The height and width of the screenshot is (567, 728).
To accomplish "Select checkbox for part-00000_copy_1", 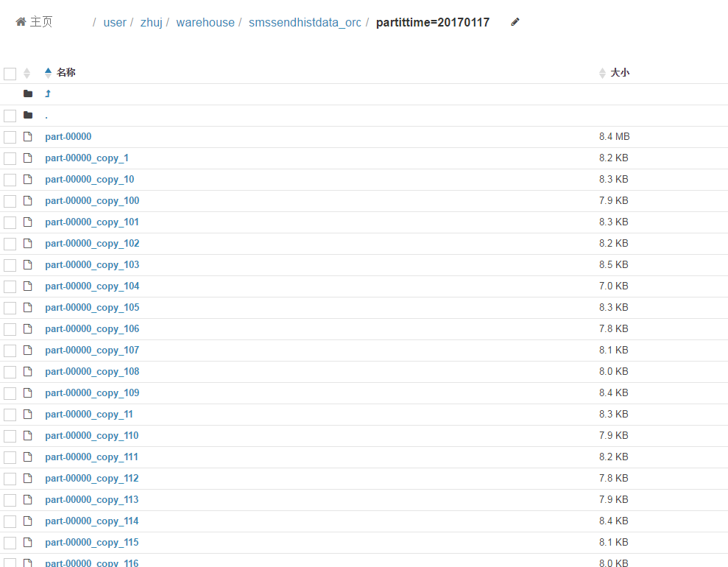I will coord(10,158).
